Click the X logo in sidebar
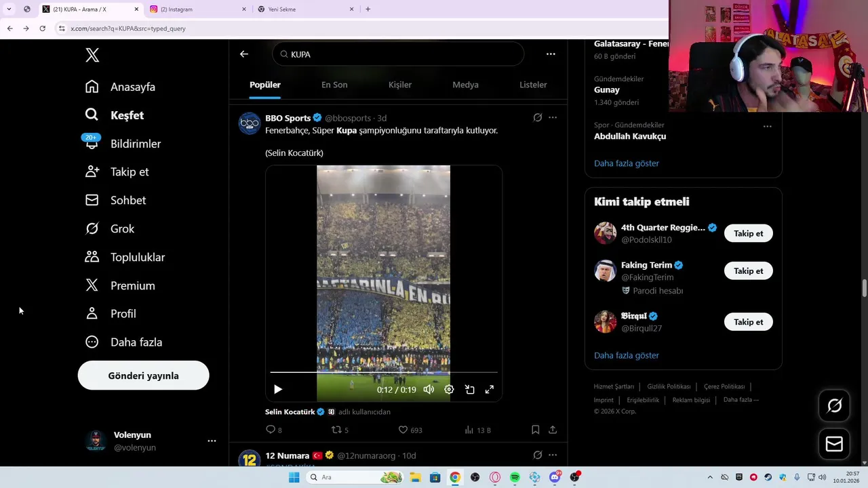This screenshot has height=488, width=868. pos(92,56)
